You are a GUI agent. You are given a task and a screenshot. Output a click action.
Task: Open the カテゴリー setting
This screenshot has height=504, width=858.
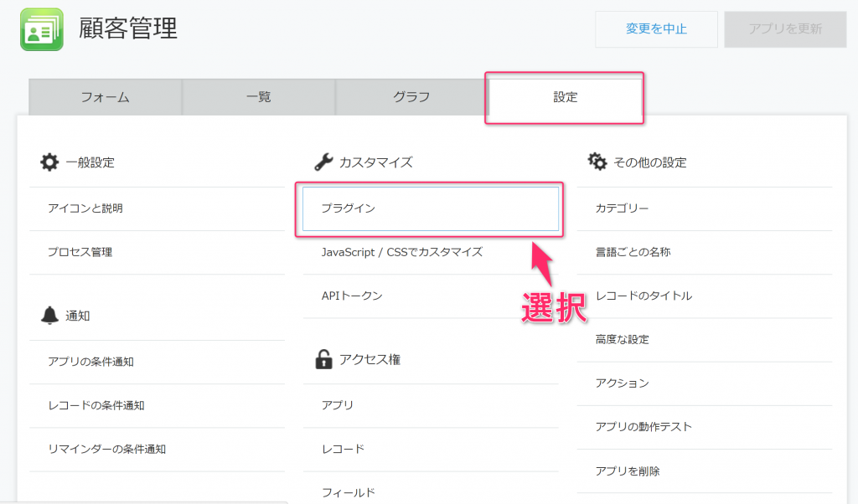coord(704,208)
